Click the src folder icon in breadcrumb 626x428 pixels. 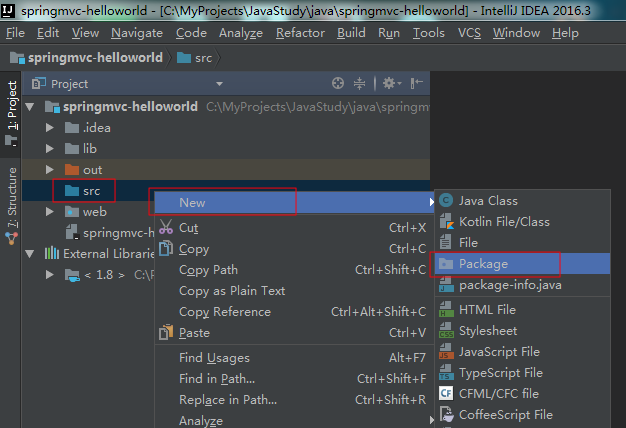pos(184,58)
